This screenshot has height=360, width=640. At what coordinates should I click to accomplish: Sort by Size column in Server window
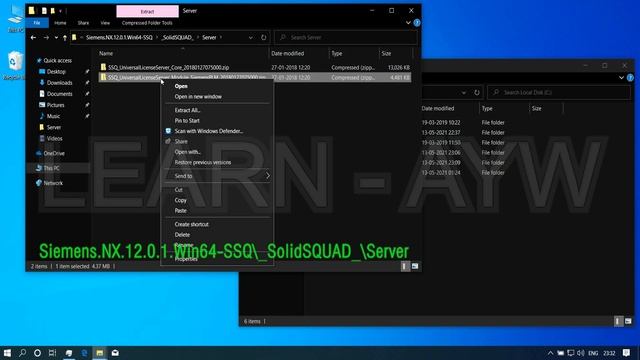386,53
